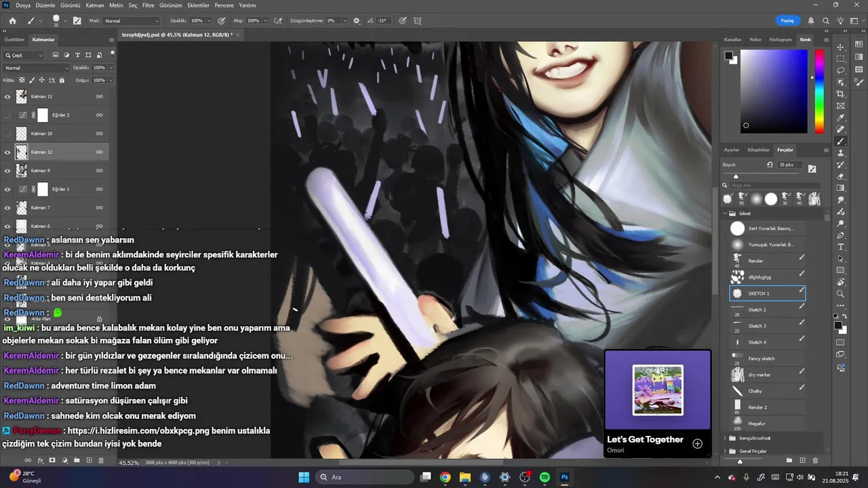Select the Path Selection arrow tool
Image resolution: width=868 pixels, height=488 pixels.
click(x=841, y=259)
